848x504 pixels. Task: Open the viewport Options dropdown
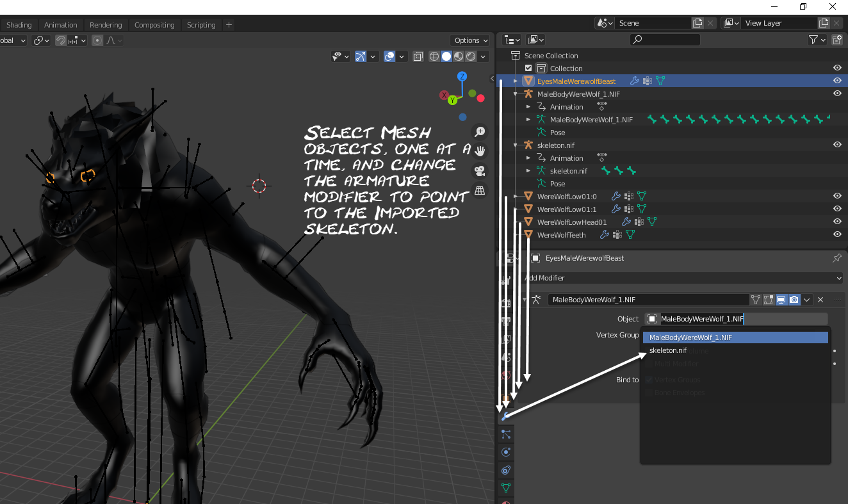point(471,40)
